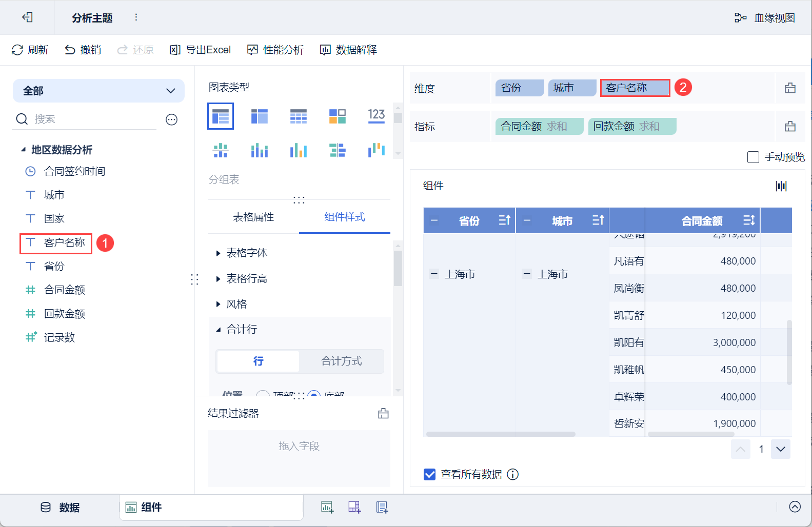This screenshot has height=527, width=812.
Task: Go to previous page with up arrow
Action: (741, 449)
